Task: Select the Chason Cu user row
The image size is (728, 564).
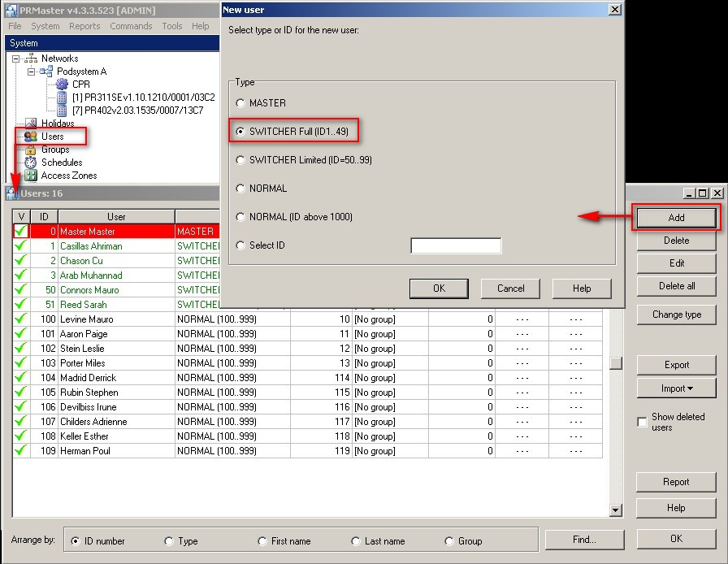Action: (116, 261)
